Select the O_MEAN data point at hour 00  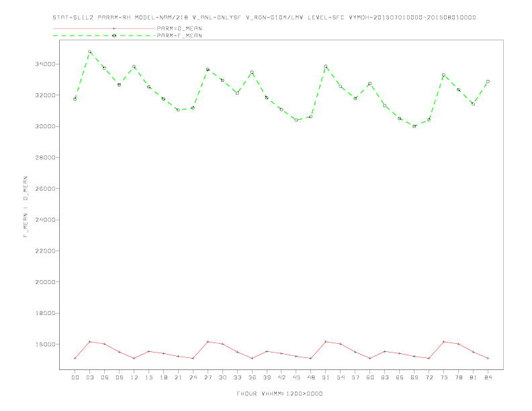click(x=75, y=358)
